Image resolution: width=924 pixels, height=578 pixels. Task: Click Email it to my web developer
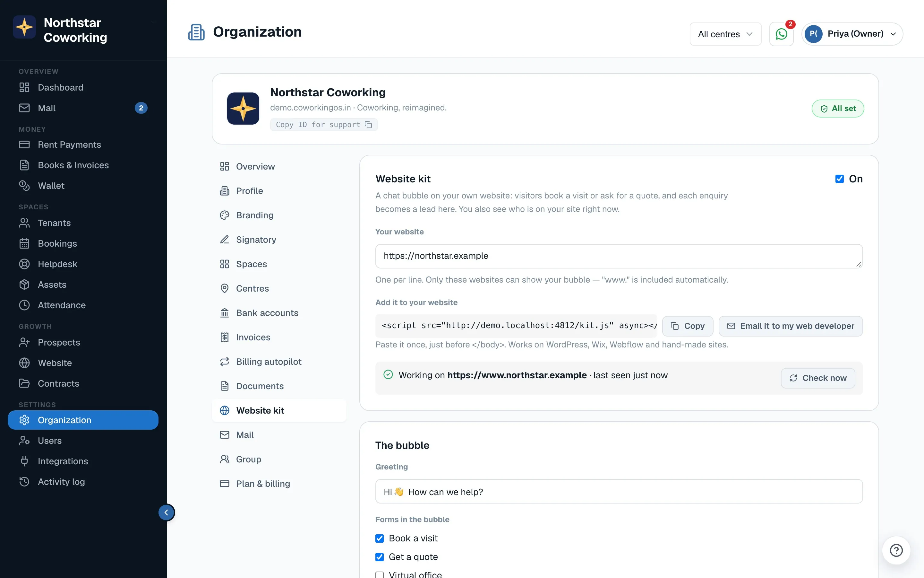coord(790,326)
